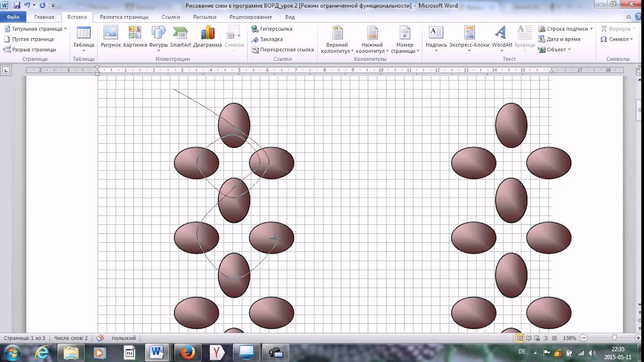Click the Номер страницы icon
The image size is (644, 362).
(x=405, y=33)
